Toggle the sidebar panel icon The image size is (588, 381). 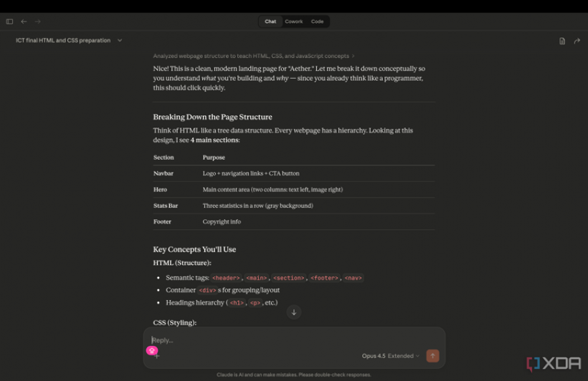(9, 21)
